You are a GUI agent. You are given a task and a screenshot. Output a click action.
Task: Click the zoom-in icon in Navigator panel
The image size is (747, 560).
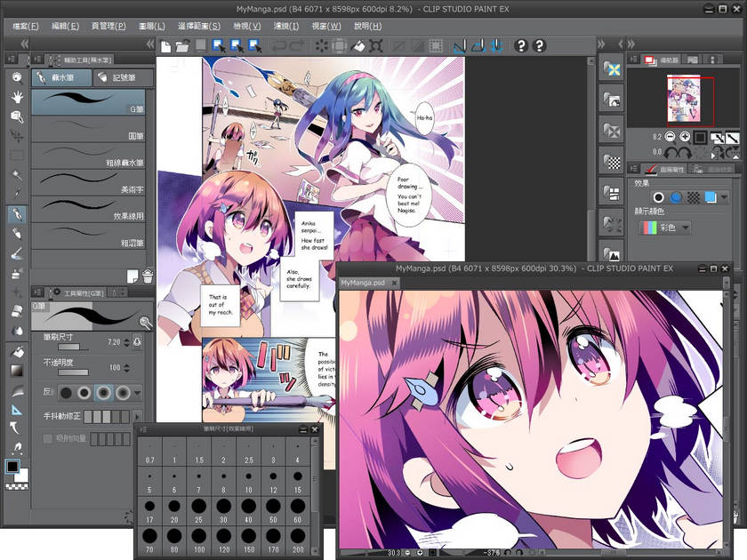click(685, 137)
